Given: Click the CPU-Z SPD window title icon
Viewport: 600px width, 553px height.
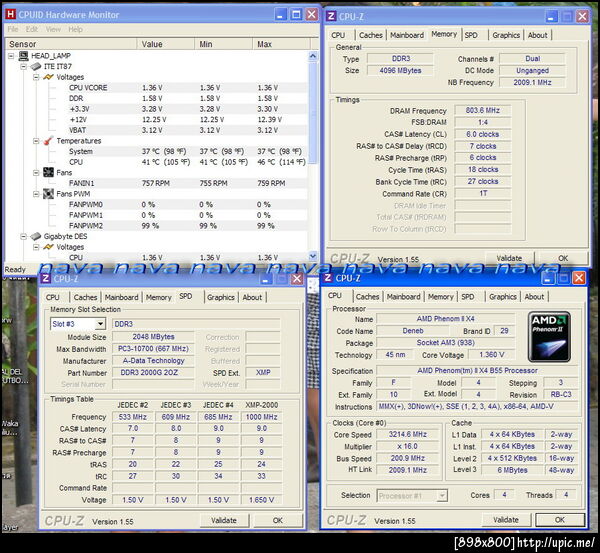Looking at the screenshot, I should click(x=46, y=278).
